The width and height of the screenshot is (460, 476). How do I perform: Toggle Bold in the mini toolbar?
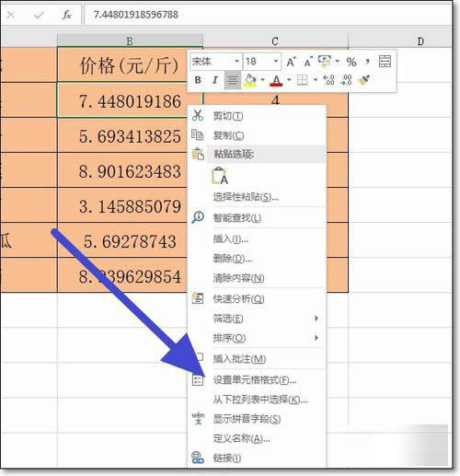pyautogui.click(x=198, y=80)
